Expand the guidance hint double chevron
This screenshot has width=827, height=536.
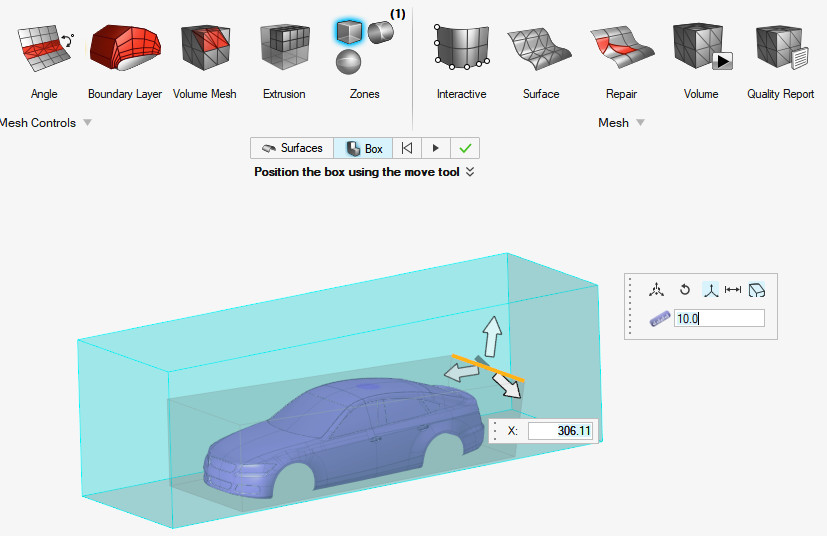(x=469, y=172)
